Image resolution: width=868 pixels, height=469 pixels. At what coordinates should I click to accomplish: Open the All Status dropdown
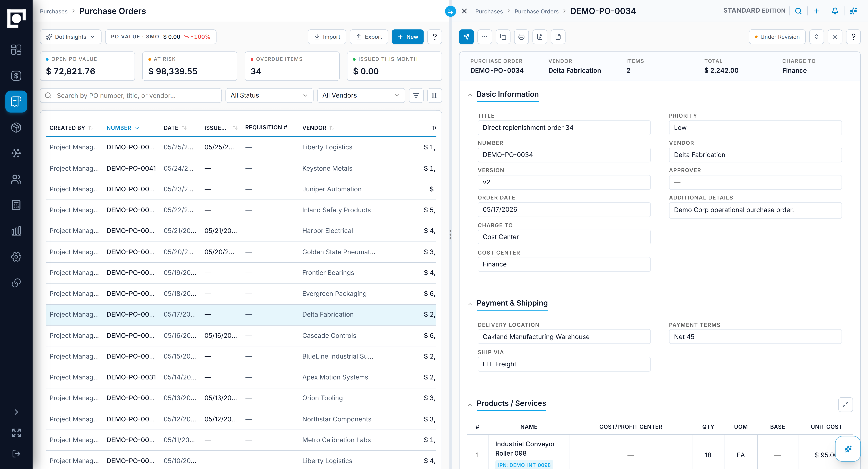click(269, 95)
